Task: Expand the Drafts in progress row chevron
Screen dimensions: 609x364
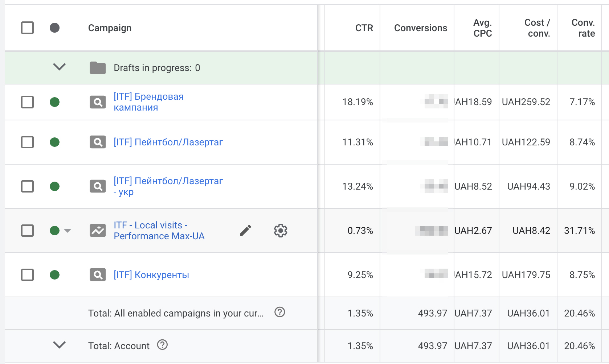Action: pos(59,67)
